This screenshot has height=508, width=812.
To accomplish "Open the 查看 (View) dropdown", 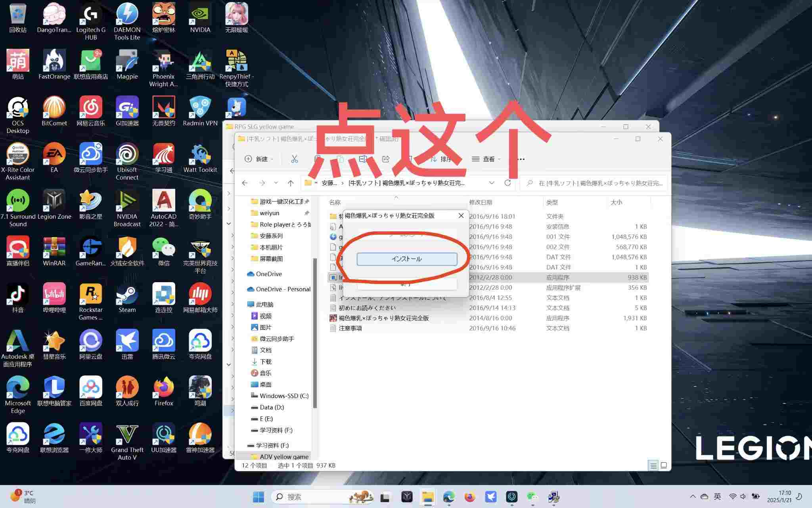I will tap(486, 159).
